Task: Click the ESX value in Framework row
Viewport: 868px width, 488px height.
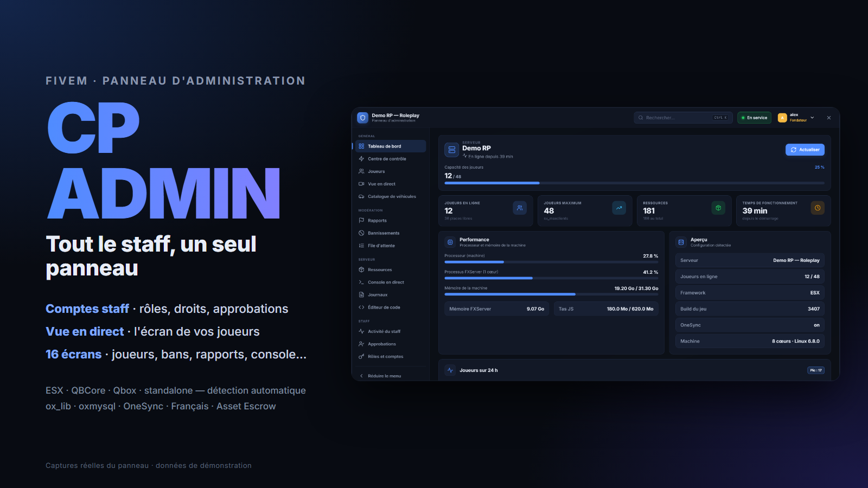Action: tap(815, 293)
